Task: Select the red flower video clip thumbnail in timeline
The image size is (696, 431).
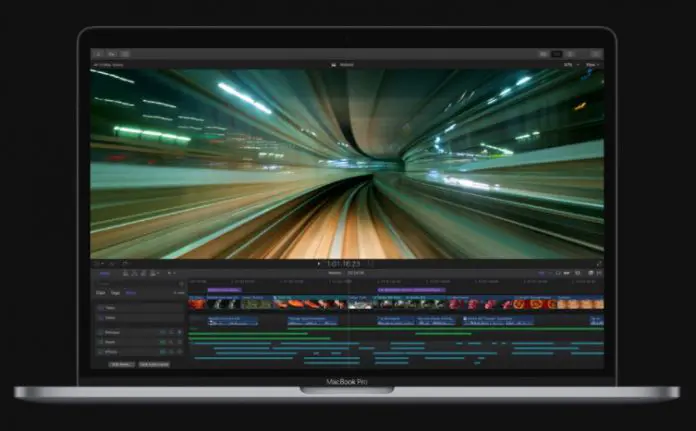Action: [x=200, y=303]
